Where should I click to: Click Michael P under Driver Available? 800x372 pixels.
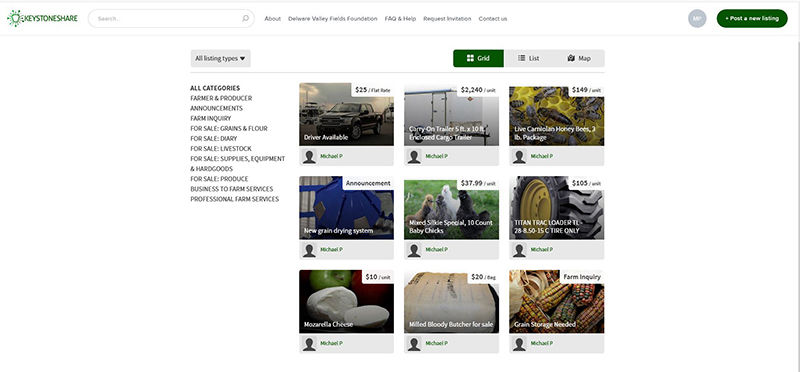pos(331,156)
